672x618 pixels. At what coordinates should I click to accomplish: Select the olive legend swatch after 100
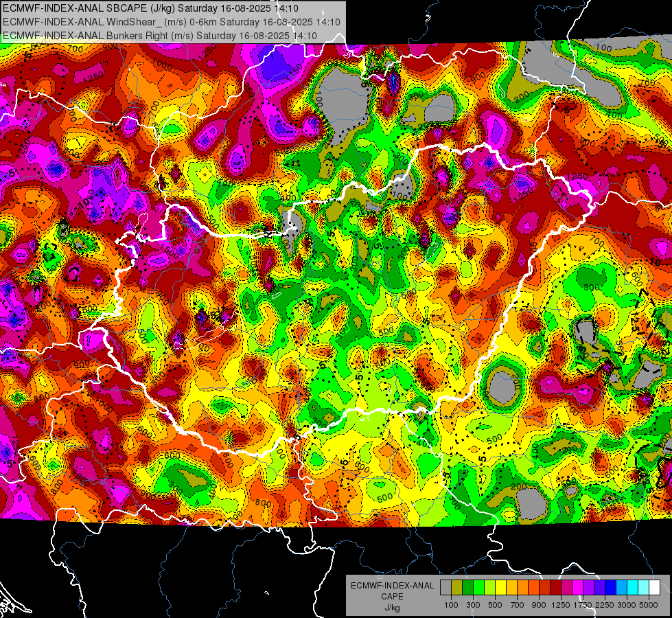click(x=456, y=588)
